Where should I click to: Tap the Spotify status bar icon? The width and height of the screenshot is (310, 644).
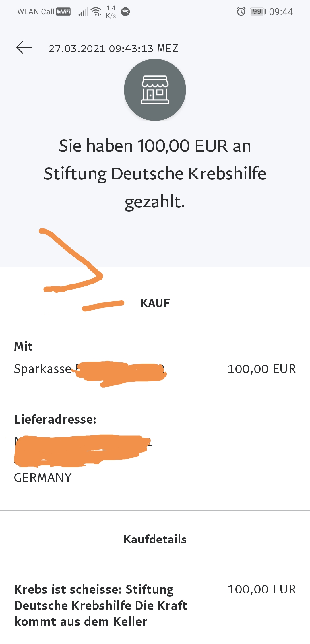[125, 12]
